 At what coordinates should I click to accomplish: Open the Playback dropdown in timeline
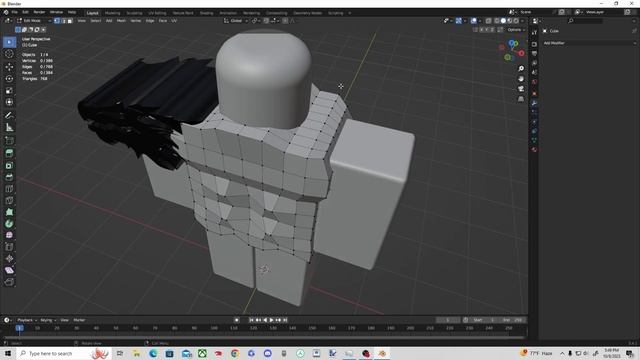(x=27, y=320)
